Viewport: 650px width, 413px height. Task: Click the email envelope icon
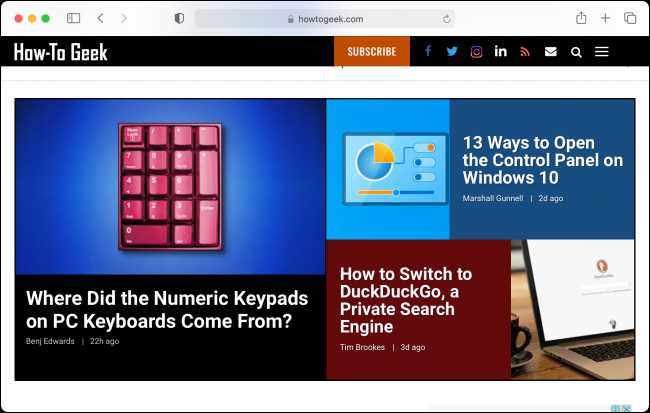(551, 51)
